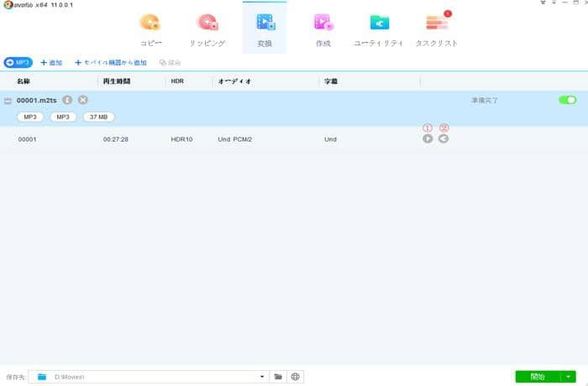This screenshot has width=588, height=386.
Task: Preview title 00001 with play icon
Action: (x=428, y=138)
